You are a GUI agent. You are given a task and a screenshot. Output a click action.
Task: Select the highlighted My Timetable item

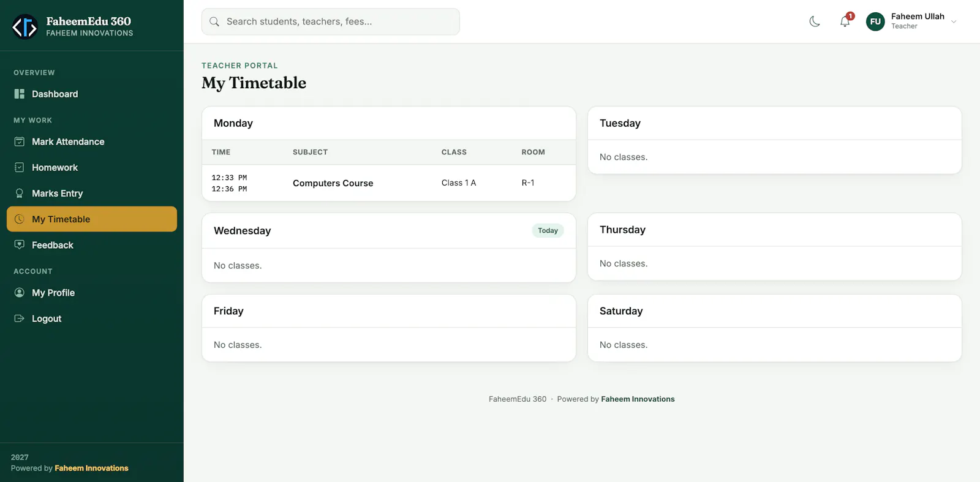click(x=92, y=219)
